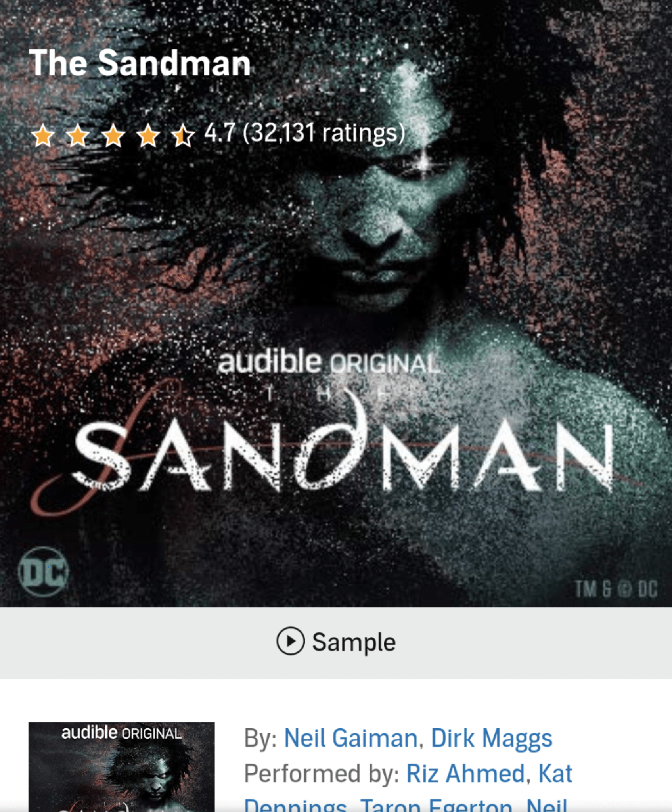Click the TM & © DC mark on the cover
The width and height of the screenshot is (672, 812).
click(616, 589)
